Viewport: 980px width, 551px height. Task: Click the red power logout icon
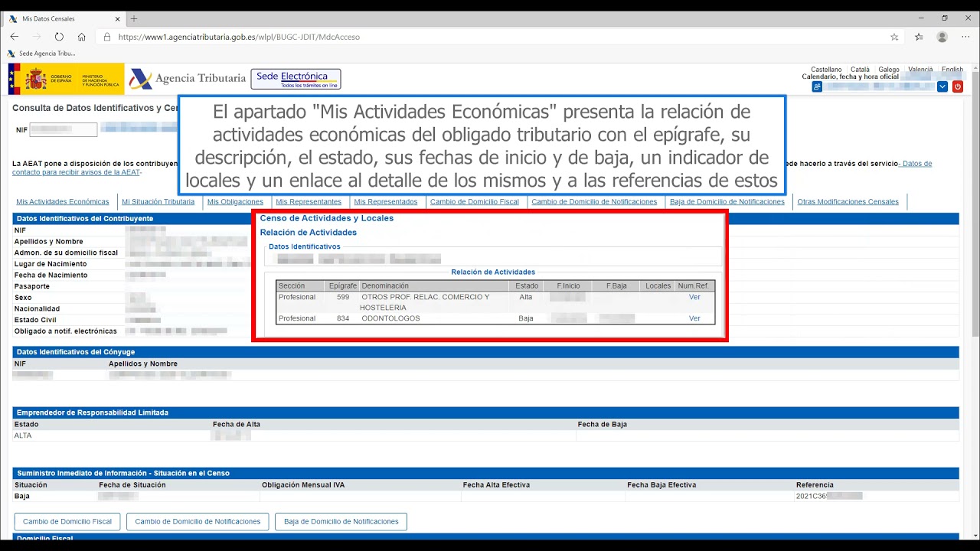pos(957,86)
